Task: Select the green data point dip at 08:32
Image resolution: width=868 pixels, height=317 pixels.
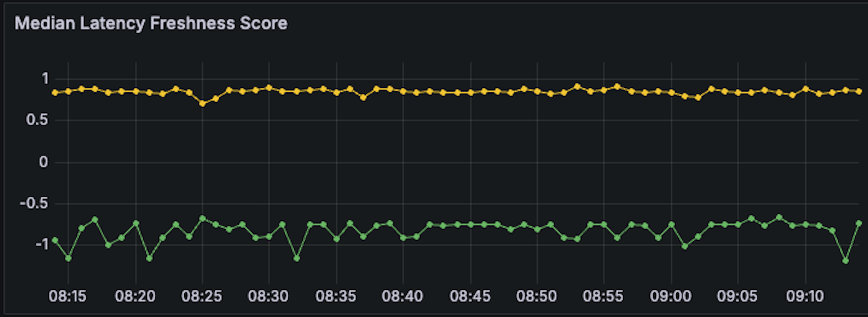Action: pyautogui.click(x=297, y=258)
